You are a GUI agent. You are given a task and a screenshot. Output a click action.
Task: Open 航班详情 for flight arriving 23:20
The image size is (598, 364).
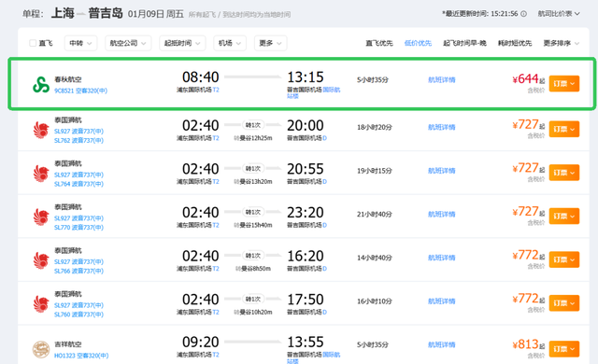[442, 214]
